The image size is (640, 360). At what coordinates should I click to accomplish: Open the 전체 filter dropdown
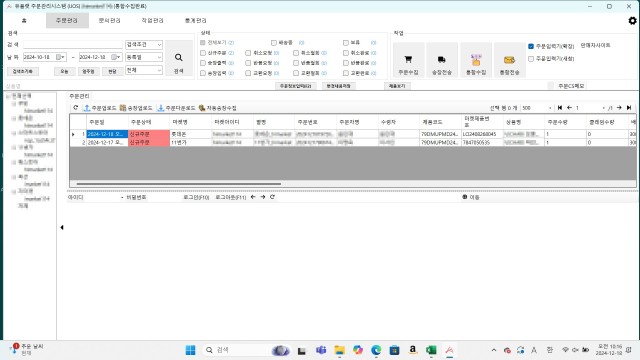pyautogui.click(x=144, y=70)
